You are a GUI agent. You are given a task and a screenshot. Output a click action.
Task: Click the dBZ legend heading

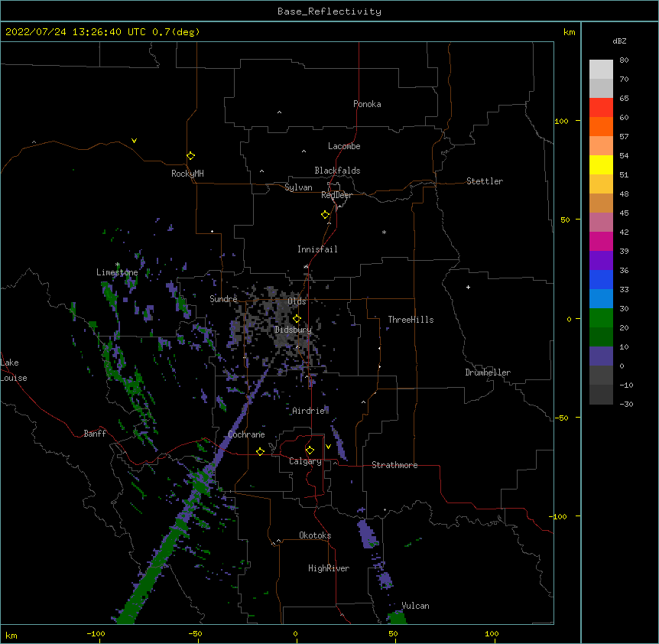point(619,41)
